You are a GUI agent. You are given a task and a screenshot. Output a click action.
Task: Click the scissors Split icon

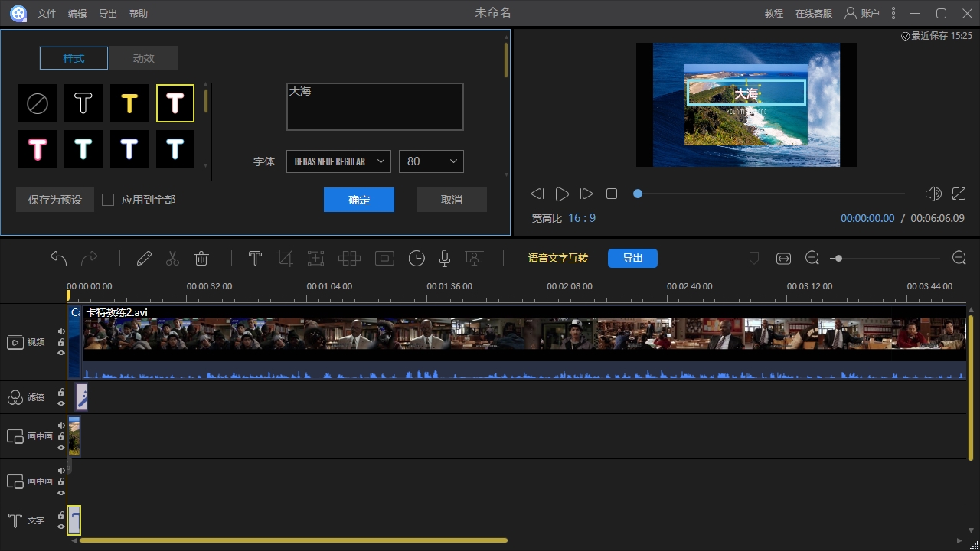coord(172,259)
